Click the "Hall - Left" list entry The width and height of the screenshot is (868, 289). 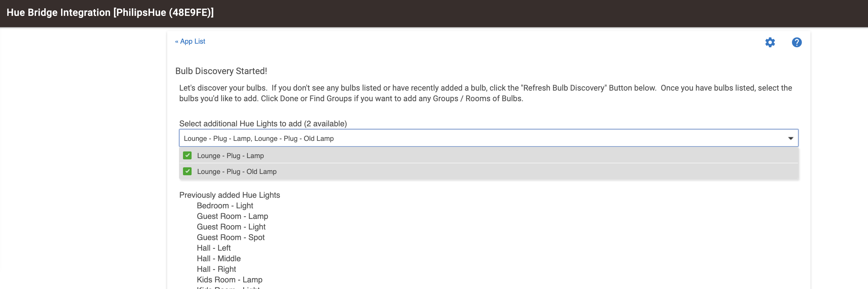tap(214, 248)
